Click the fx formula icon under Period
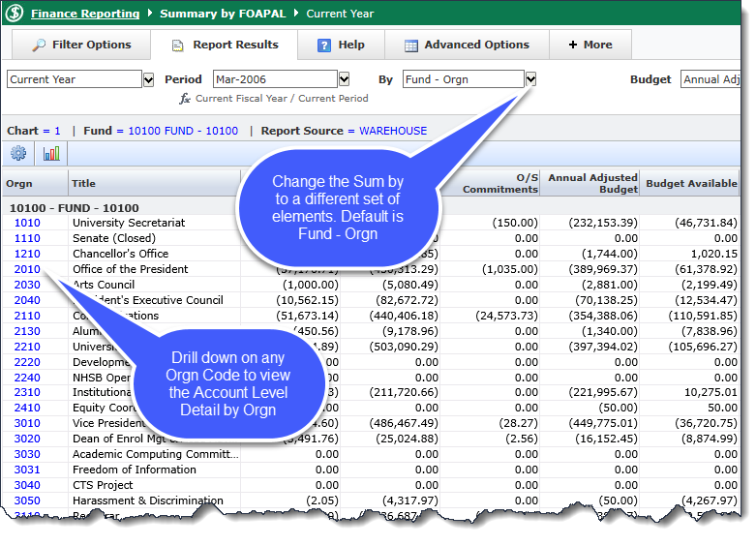 (185, 99)
